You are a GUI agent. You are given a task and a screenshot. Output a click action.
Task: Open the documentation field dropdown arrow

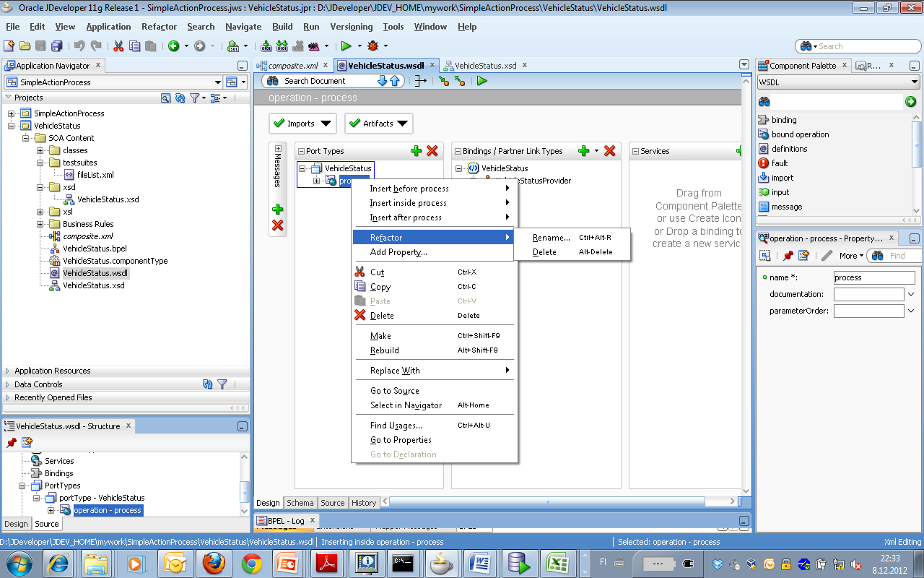(x=911, y=294)
